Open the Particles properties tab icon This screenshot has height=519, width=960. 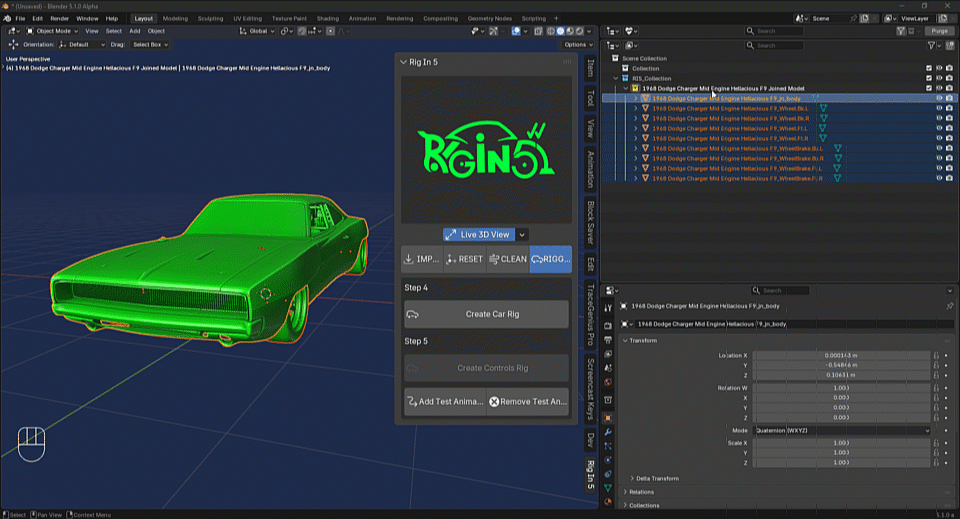pos(608,446)
